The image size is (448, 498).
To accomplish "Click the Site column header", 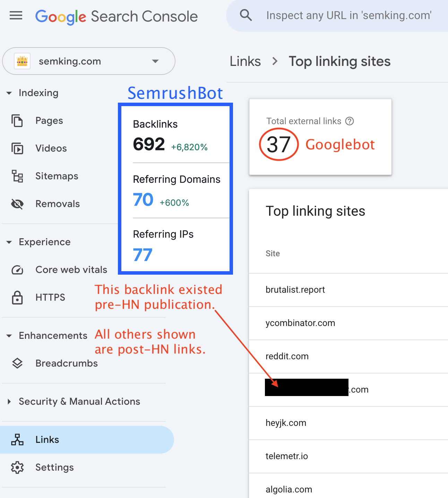I will coord(273,254).
